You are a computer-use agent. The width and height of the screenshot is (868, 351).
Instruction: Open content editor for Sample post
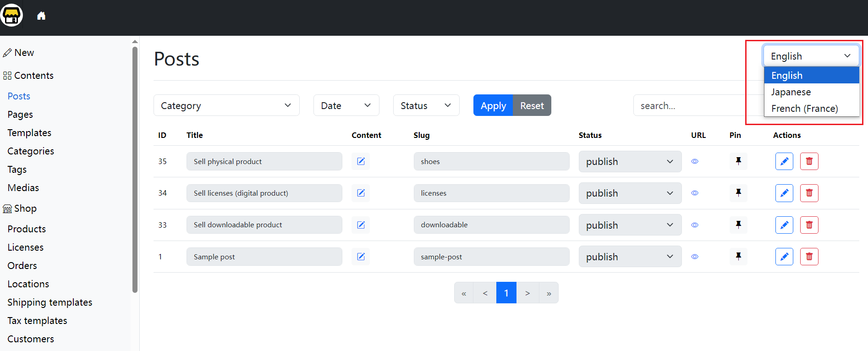pyautogui.click(x=361, y=257)
